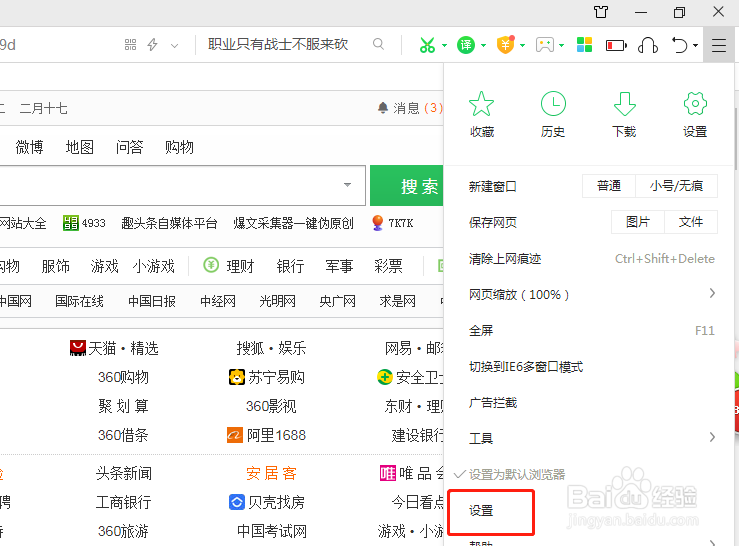Open the Favorites (收藏) star icon
This screenshot has height=546, width=739.
click(481, 104)
